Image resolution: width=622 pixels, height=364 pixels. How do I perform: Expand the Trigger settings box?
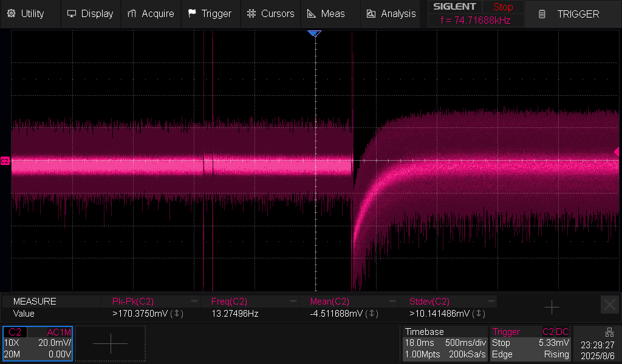tap(530, 343)
